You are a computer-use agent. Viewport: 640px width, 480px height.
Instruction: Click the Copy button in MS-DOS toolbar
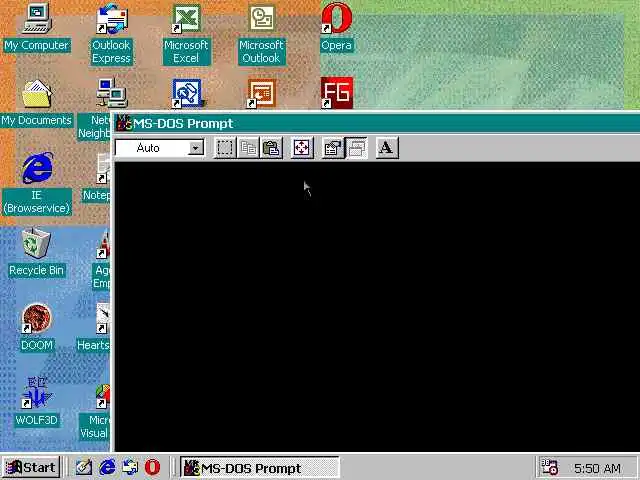pyautogui.click(x=248, y=148)
